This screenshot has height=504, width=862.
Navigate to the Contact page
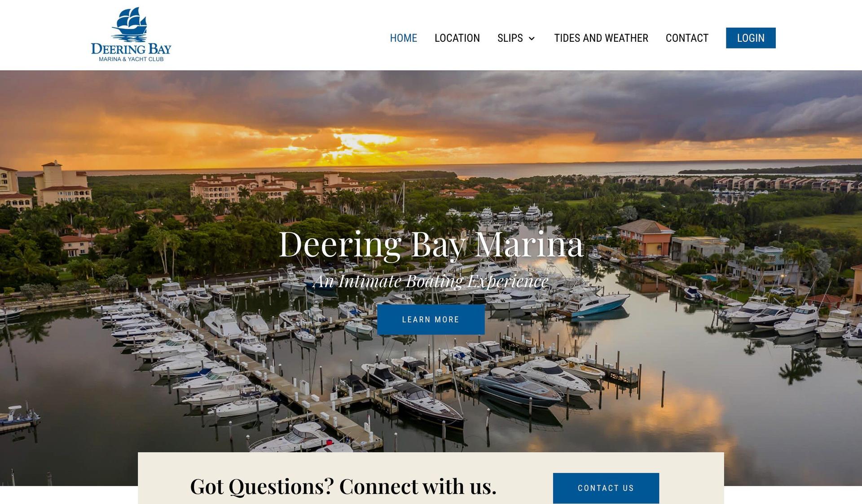coord(687,38)
